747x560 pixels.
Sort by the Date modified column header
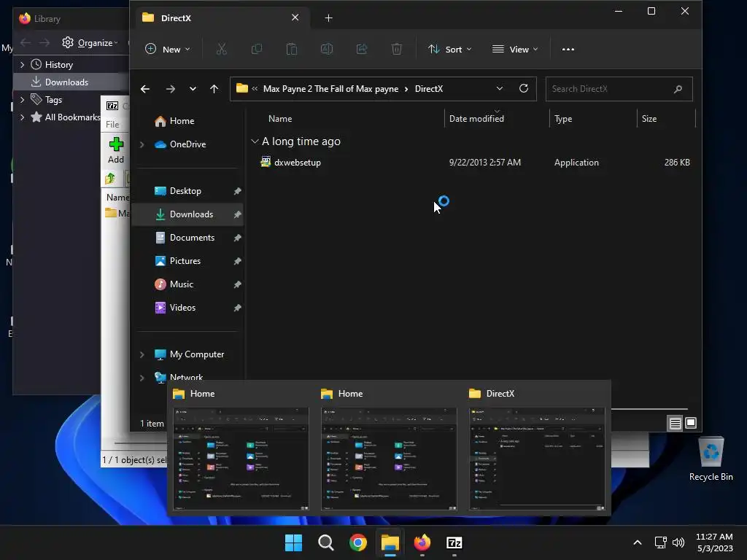tap(476, 119)
